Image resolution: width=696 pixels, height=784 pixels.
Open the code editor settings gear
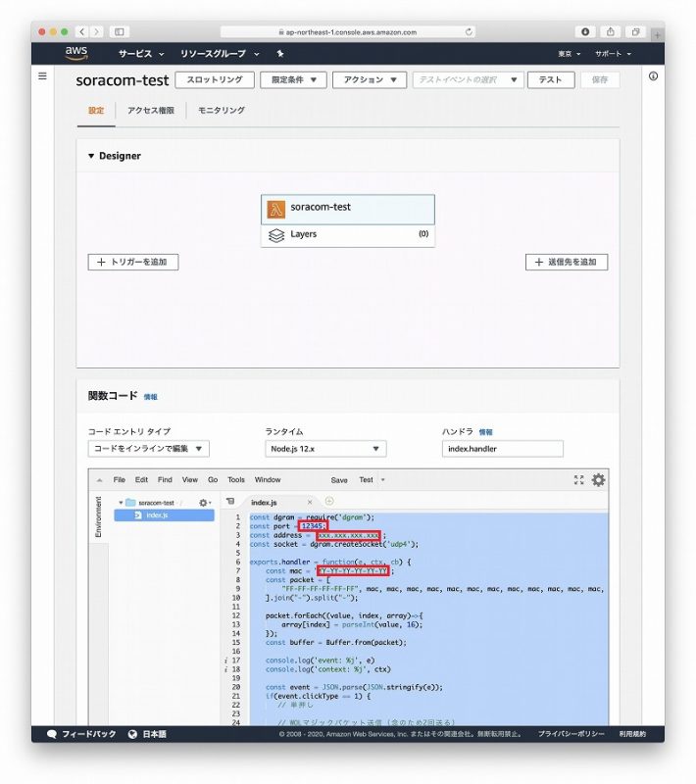pyautogui.click(x=599, y=480)
